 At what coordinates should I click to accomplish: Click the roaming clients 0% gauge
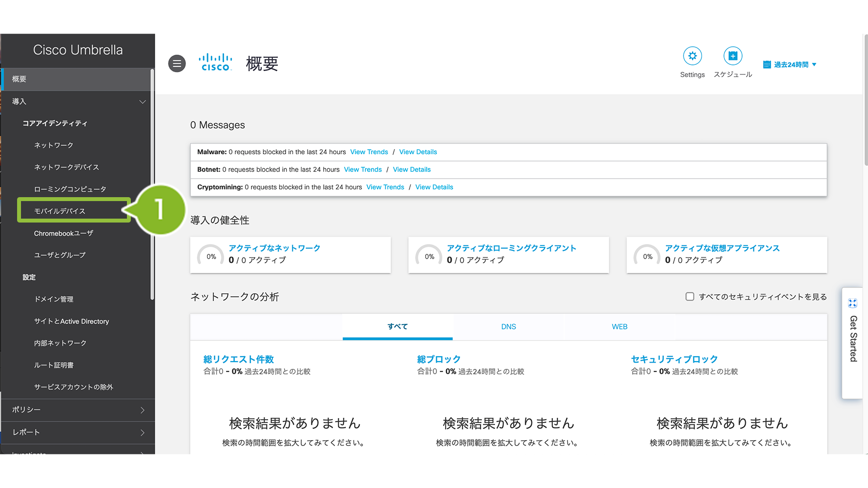point(429,256)
